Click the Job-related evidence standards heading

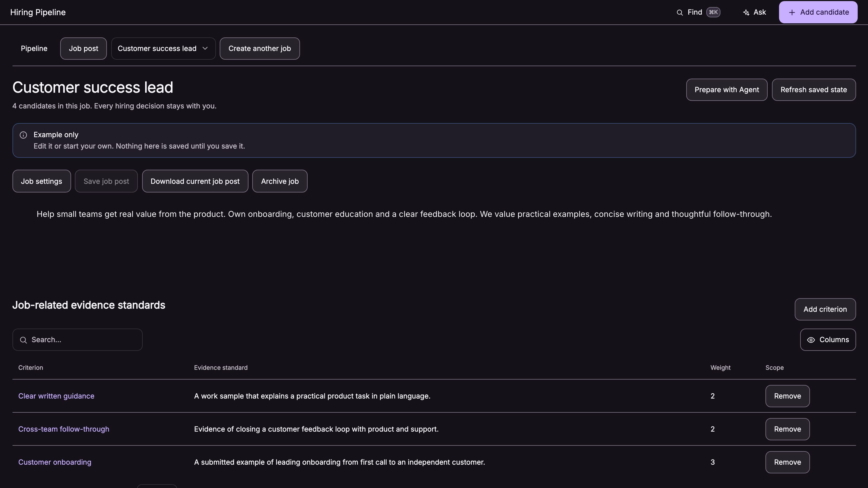[89, 305]
